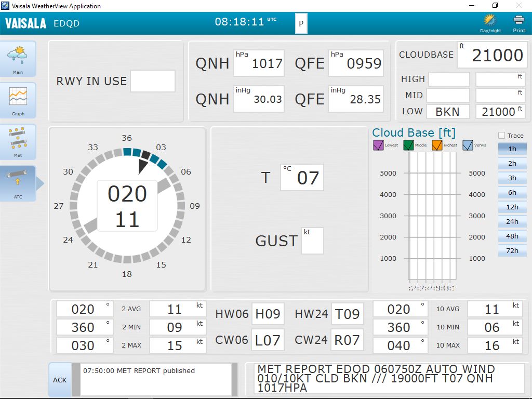Click the 10 MAX direction value 040
The image size is (532, 399).
(401, 345)
